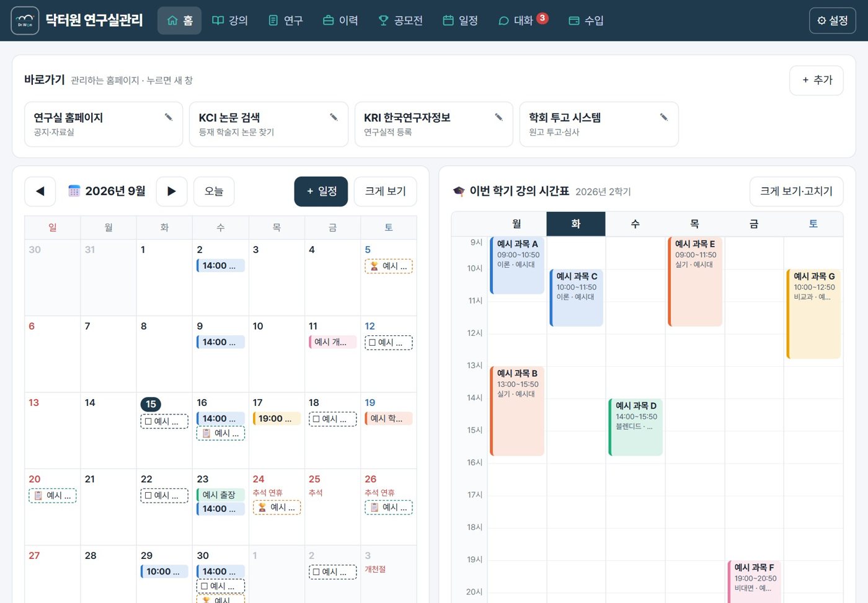The width and height of the screenshot is (868, 603).
Task: Open 예시 과목 A class block
Action: tap(517, 265)
